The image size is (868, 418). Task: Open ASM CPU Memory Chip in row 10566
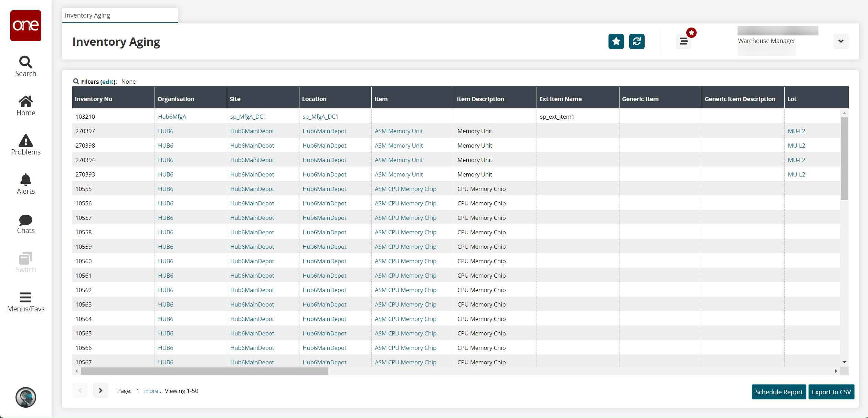[405, 348]
